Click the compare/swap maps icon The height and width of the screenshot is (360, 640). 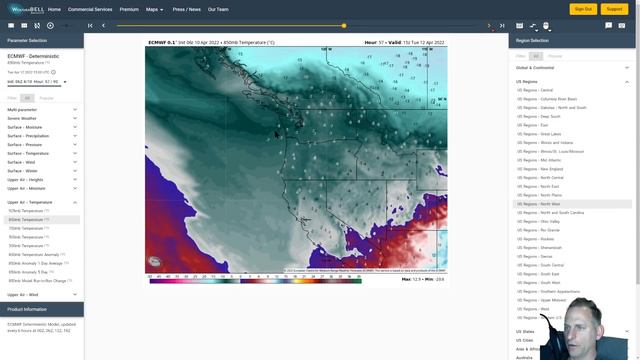[x=37, y=26]
